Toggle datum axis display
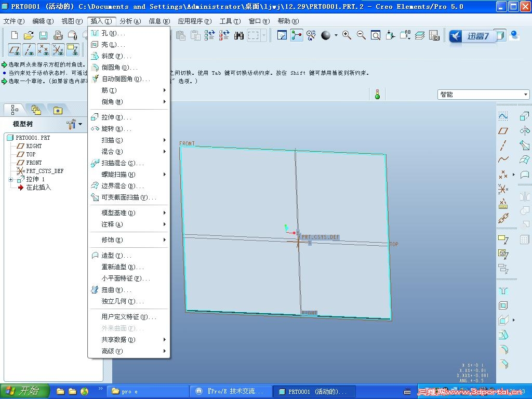Screen dimensions: 532x399 pyautogui.click(x=29, y=50)
